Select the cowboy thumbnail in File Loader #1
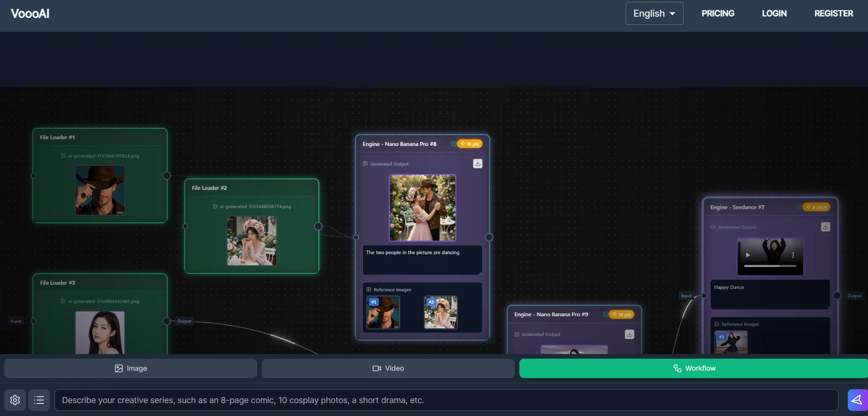This screenshot has width=868, height=416. [100, 190]
